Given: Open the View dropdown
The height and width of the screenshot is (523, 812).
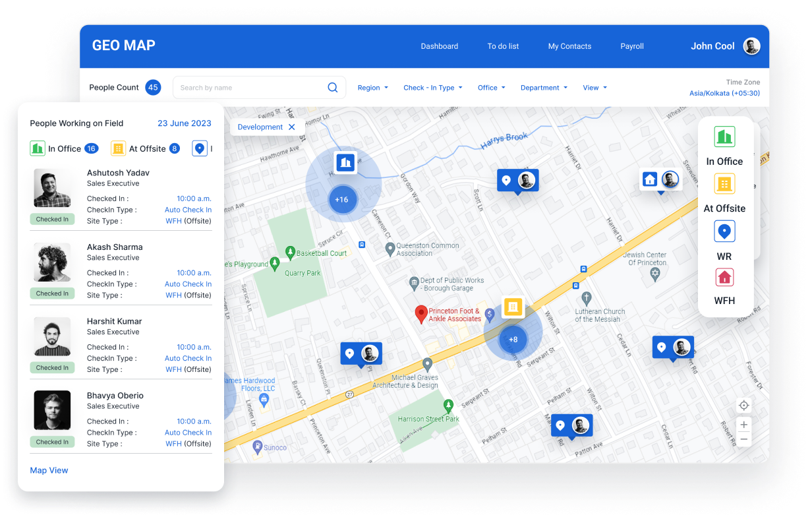Looking at the screenshot, I should 595,88.
